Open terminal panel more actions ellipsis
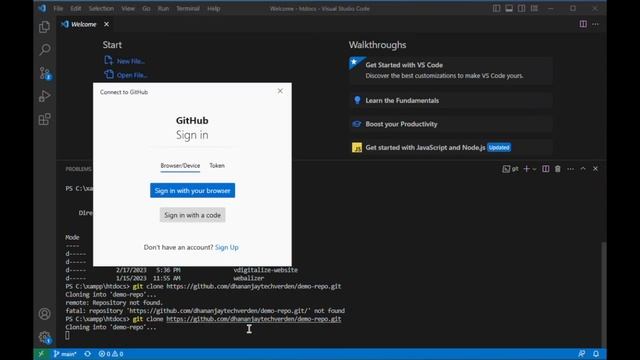Image resolution: width=640 pixels, height=360 pixels. pos(571,169)
